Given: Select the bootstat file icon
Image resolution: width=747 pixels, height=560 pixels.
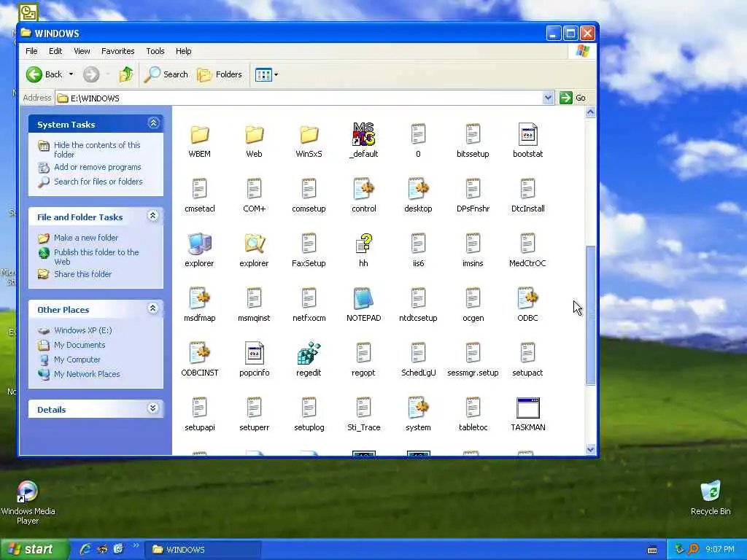Looking at the screenshot, I should pos(528,134).
